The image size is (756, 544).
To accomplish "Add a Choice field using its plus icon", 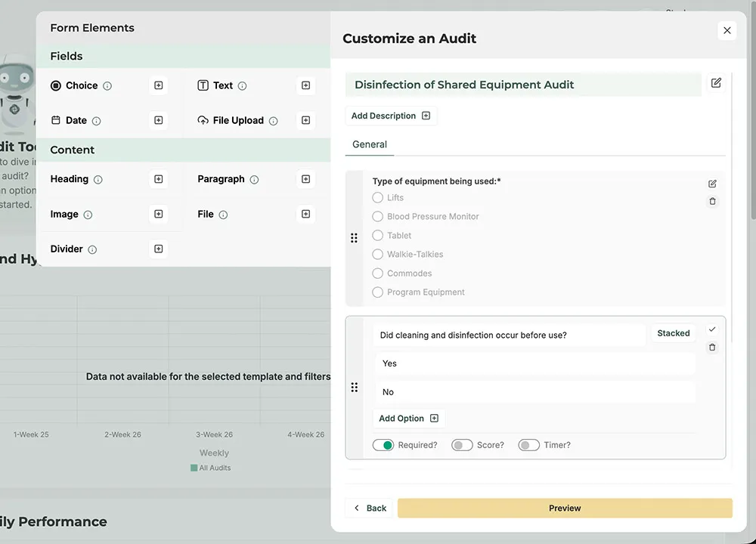I will click(158, 85).
